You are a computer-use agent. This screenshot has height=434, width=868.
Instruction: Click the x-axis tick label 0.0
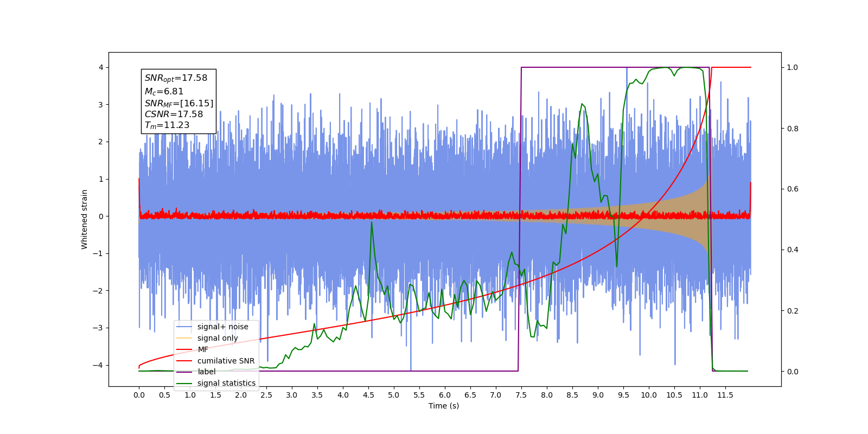pyautogui.click(x=139, y=395)
